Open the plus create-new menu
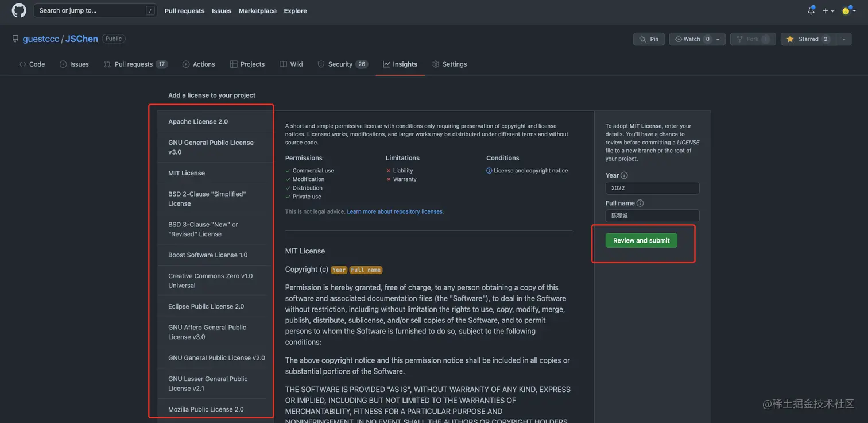The height and width of the screenshot is (423, 868). tap(828, 11)
